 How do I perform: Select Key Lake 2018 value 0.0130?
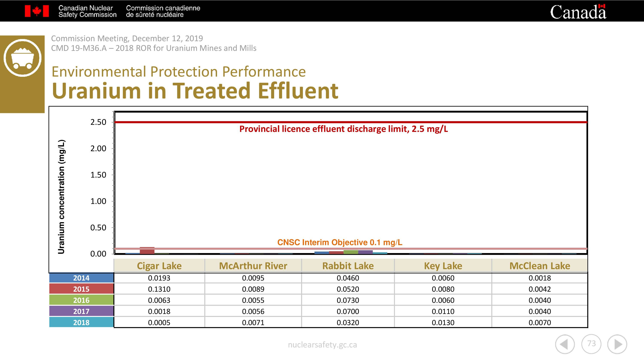pos(443,323)
